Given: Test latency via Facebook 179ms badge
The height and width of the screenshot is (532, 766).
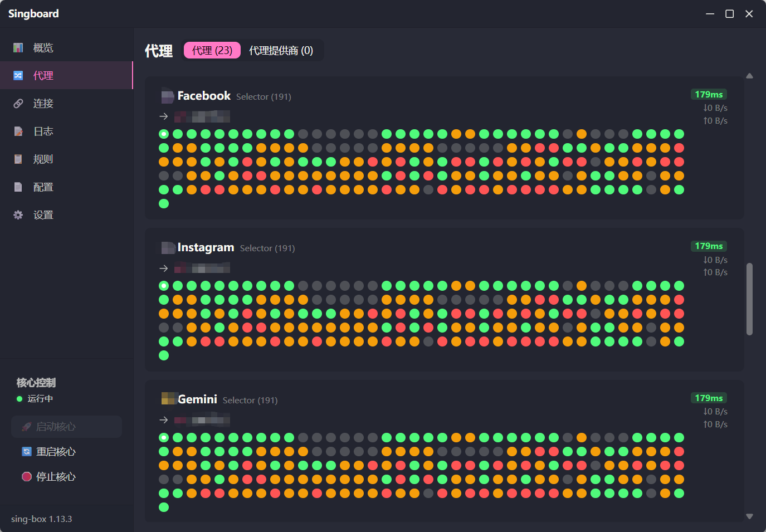Looking at the screenshot, I should click(709, 94).
